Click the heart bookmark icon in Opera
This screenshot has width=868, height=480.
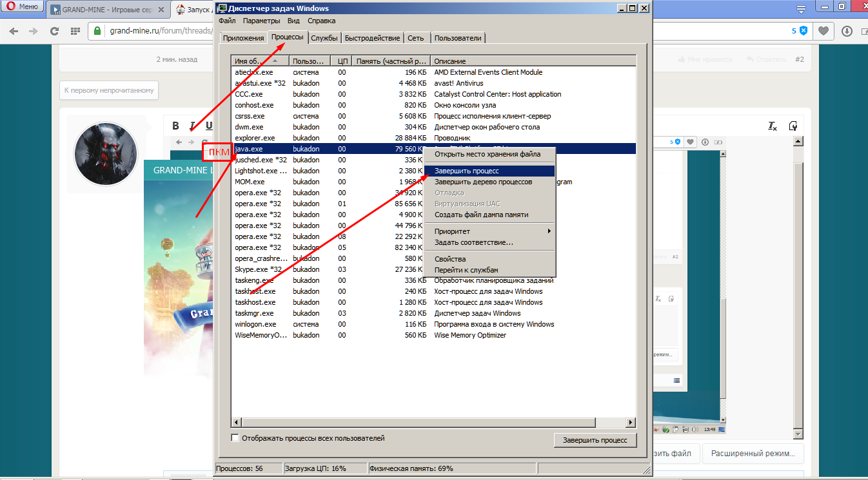click(x=824, y=31)
